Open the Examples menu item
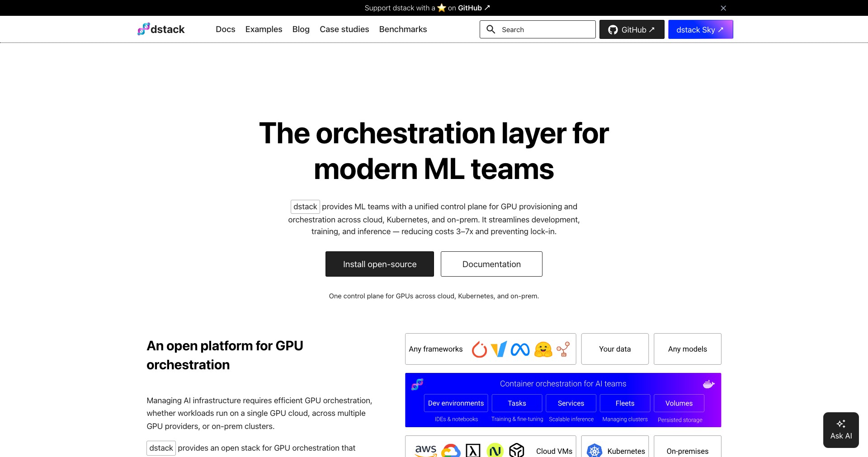 click(264, 29)
